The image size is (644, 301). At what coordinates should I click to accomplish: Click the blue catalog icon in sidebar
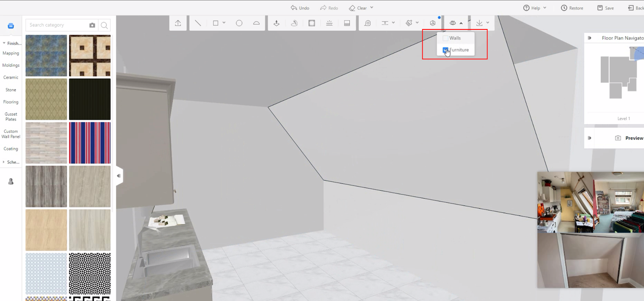(11, 26)
